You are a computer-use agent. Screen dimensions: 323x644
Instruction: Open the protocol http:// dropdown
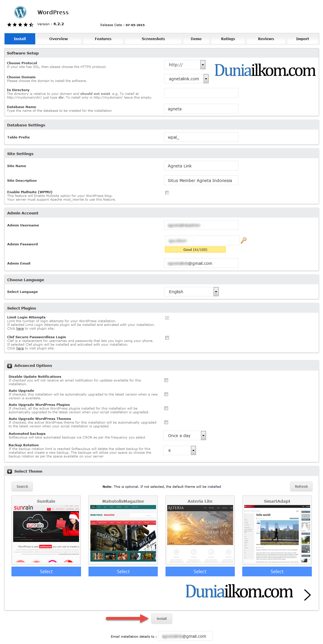tap(185, 65)
